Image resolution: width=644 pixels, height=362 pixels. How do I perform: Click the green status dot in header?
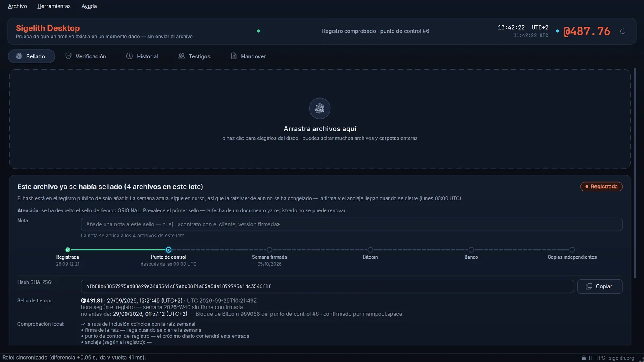tap(258, 31)
